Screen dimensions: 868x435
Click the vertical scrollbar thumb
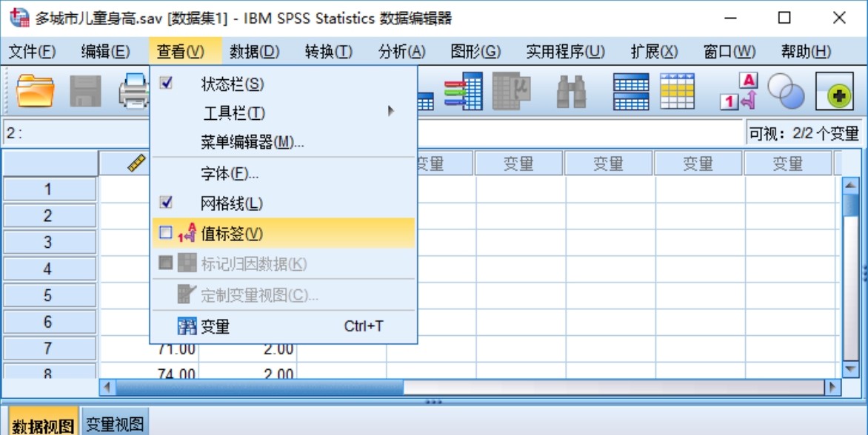tap(850, 204)
